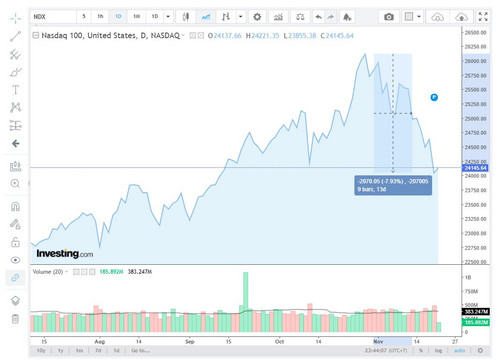Save chart layout to cloud

pos(461,17)
